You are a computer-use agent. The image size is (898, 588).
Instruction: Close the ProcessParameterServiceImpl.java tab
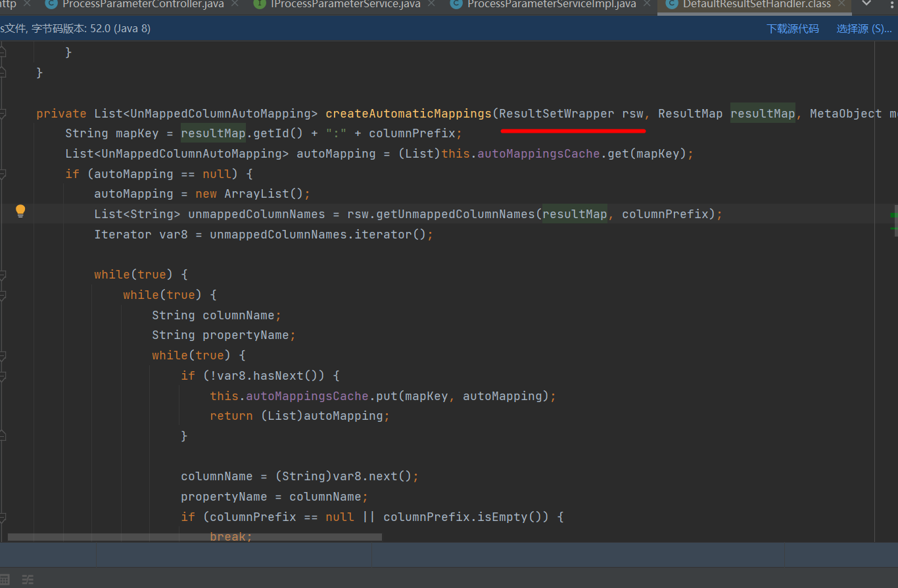click(648, 5)
